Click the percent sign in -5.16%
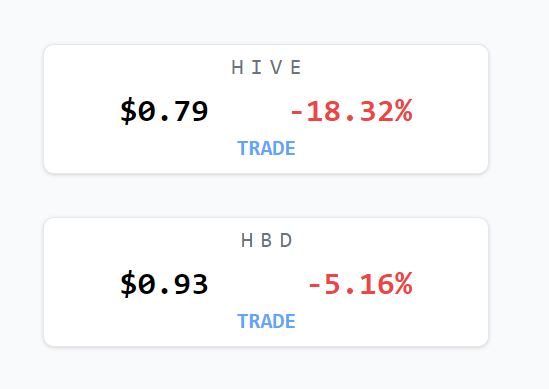The image size is (549, 389). pyautogui.click(x=404, y=284)
